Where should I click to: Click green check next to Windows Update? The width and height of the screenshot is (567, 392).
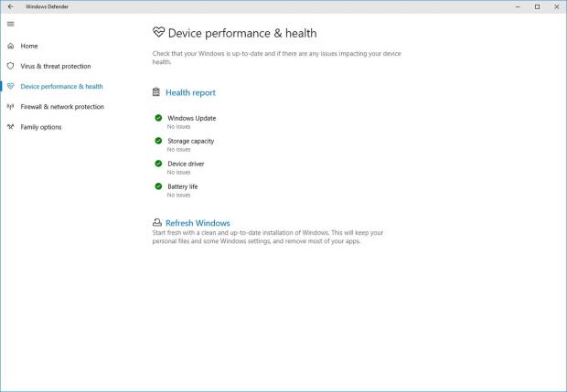coord(158,119)
